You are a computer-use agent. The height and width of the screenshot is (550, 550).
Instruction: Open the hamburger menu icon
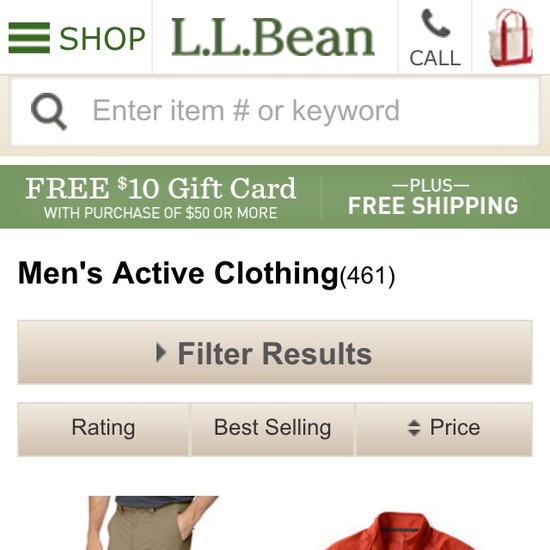(x=29, y=38)
